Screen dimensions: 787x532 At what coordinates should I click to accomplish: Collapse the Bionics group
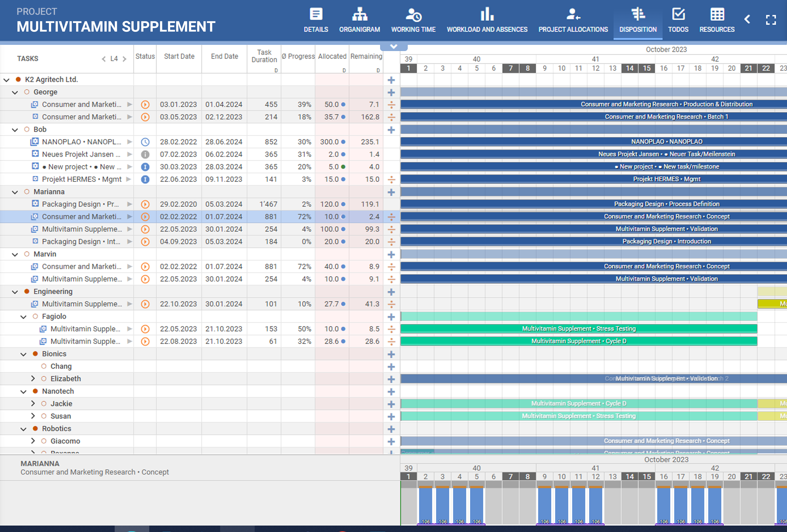(x=23, y=354)
